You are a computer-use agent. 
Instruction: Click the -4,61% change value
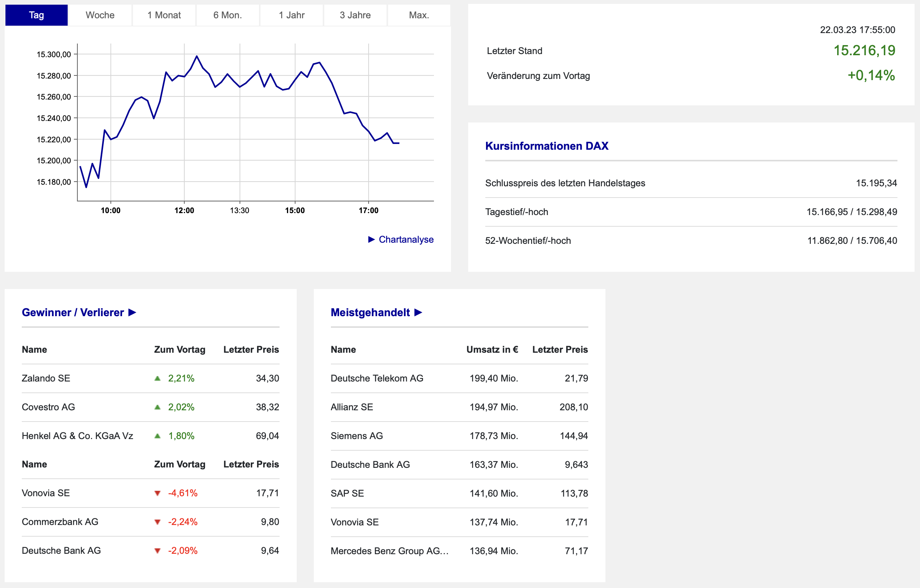(183, 493)
